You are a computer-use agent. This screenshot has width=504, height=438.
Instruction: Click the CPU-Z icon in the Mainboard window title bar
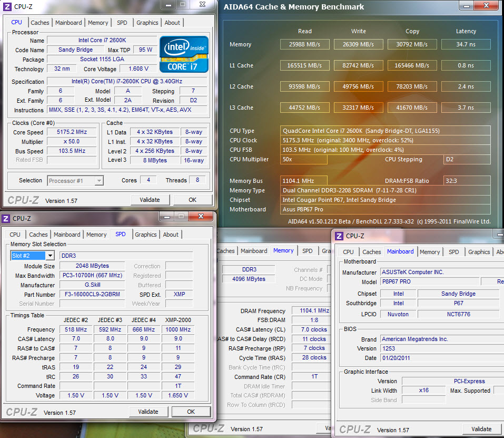click(x=339, y=236)
